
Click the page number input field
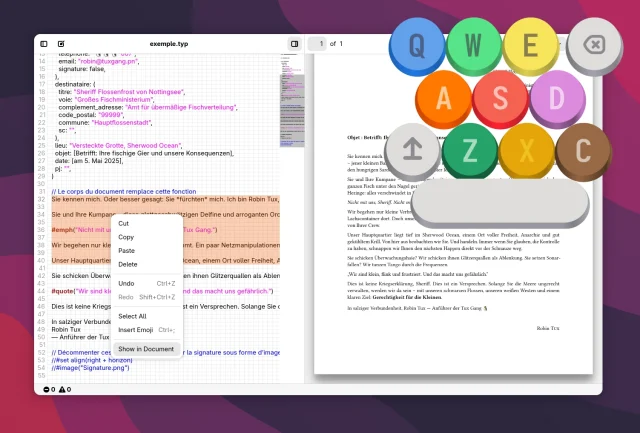coord(318,44)
